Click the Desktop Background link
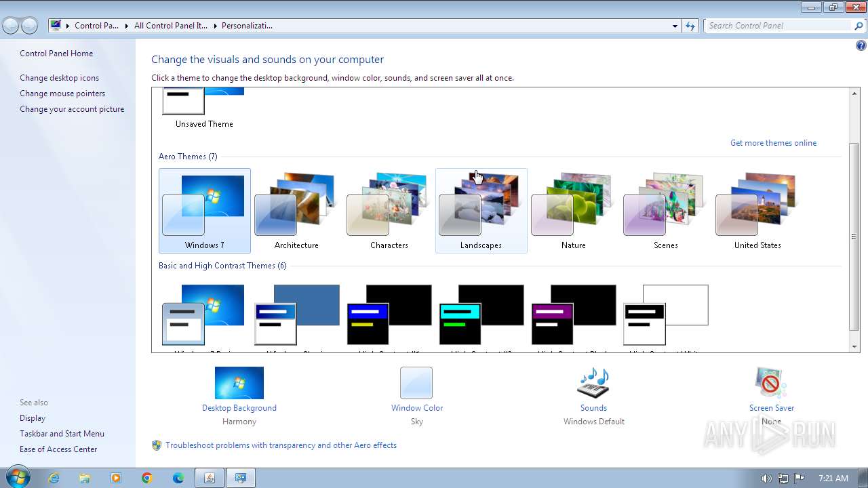868x488 pixels. (x=239, y=408)
